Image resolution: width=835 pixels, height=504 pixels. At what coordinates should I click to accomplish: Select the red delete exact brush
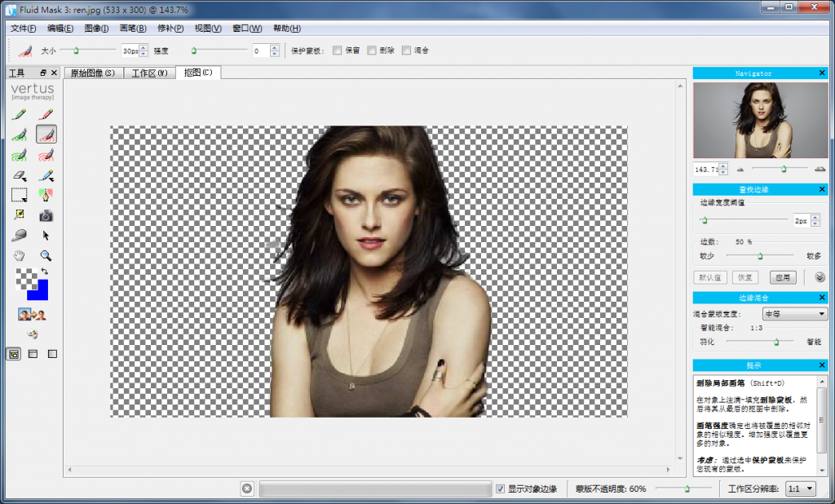coord(46,114)
